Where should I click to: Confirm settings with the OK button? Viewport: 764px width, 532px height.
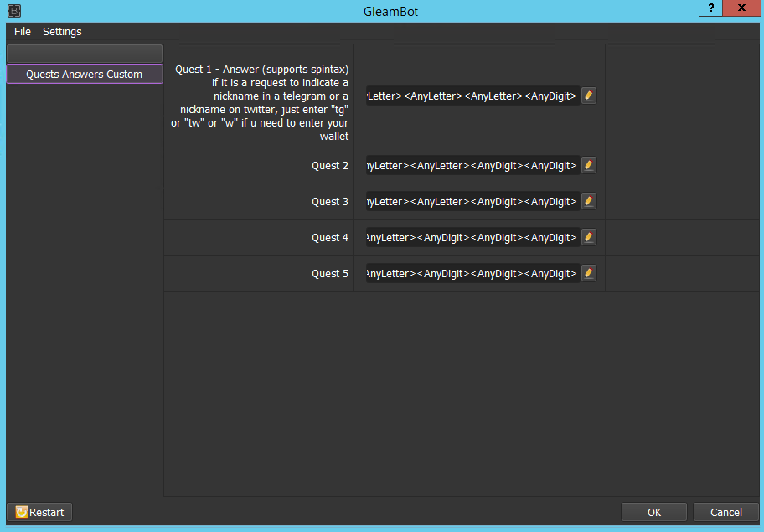pyautogui.click(x=654, y=512)
